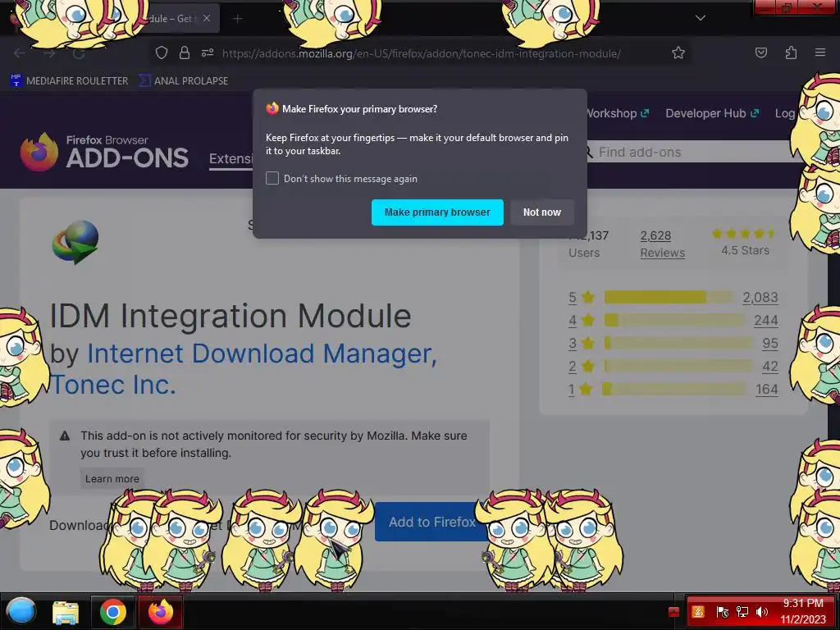Screen dimensions: 840x630
Task: Click the 42 two-star count
Action: pyautogui.click(x=769, y=366)
